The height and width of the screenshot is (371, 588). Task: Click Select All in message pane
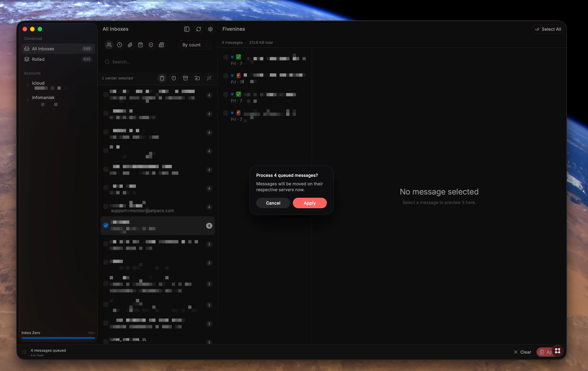[x=548, y=29]
